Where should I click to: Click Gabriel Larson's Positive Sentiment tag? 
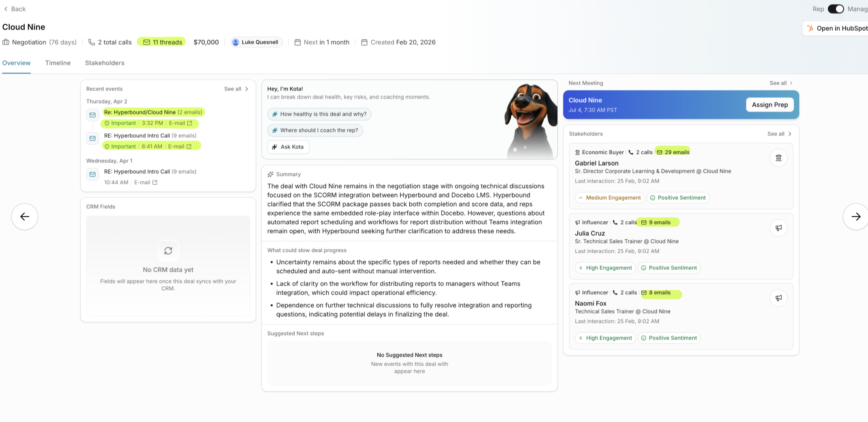tap(678, 198)
